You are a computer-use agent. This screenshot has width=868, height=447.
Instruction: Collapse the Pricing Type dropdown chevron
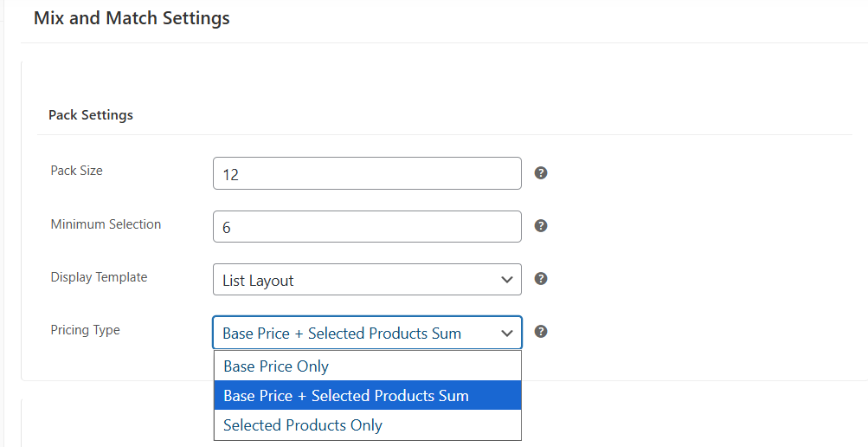(507, 333)
